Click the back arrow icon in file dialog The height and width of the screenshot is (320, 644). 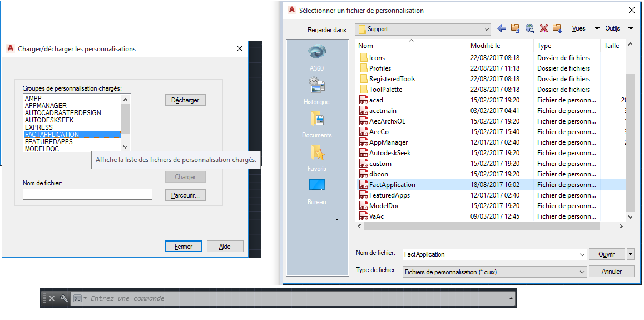point(502,28)
